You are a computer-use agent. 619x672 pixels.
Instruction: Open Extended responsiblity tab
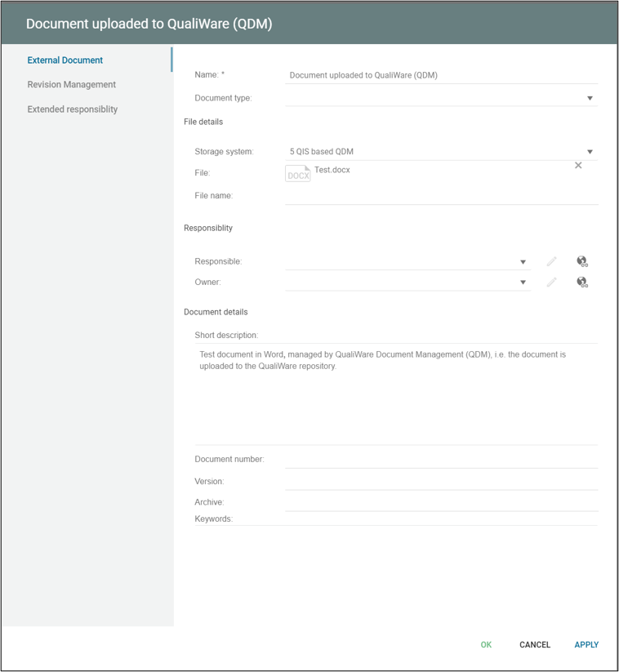tap(73, 109)
